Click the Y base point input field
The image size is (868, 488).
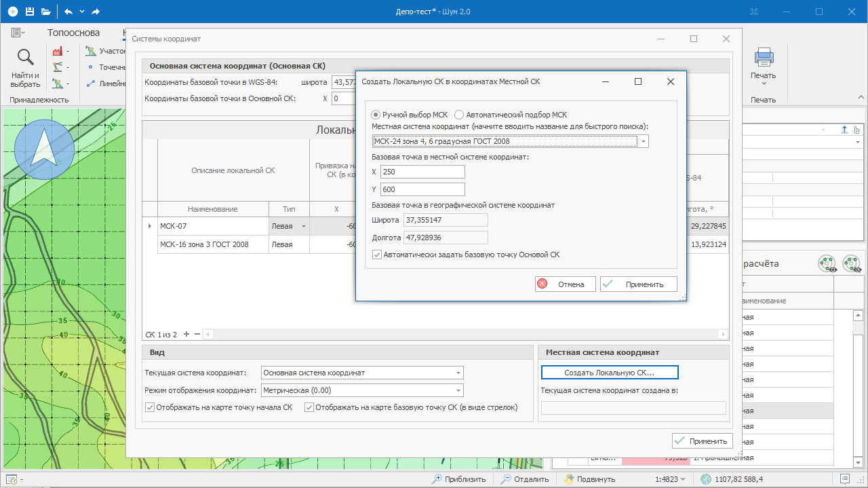(x=422, y=189)
